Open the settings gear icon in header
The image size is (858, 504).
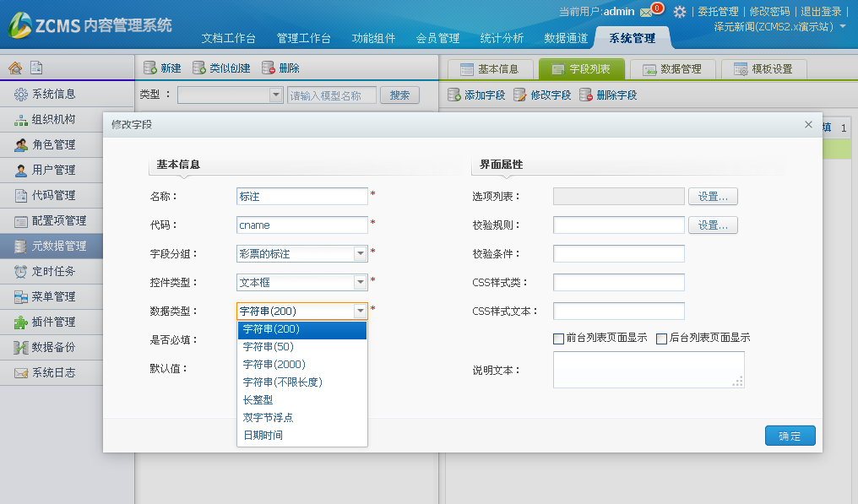679,12
